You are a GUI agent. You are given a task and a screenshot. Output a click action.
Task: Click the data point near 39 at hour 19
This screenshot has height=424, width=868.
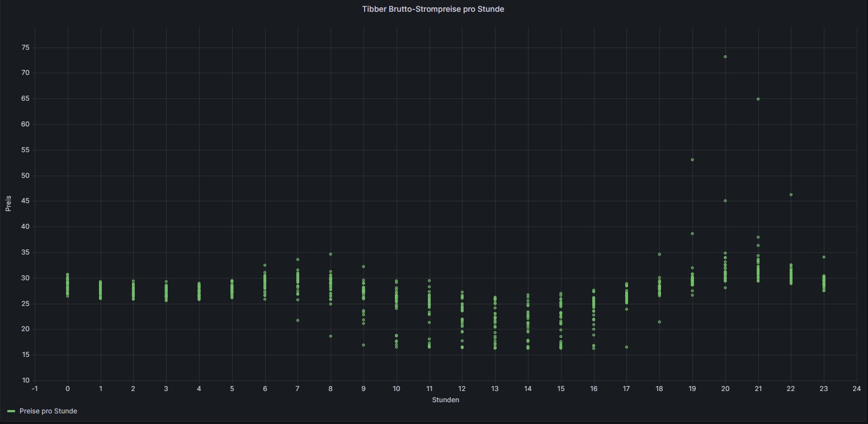click(692, 234)
